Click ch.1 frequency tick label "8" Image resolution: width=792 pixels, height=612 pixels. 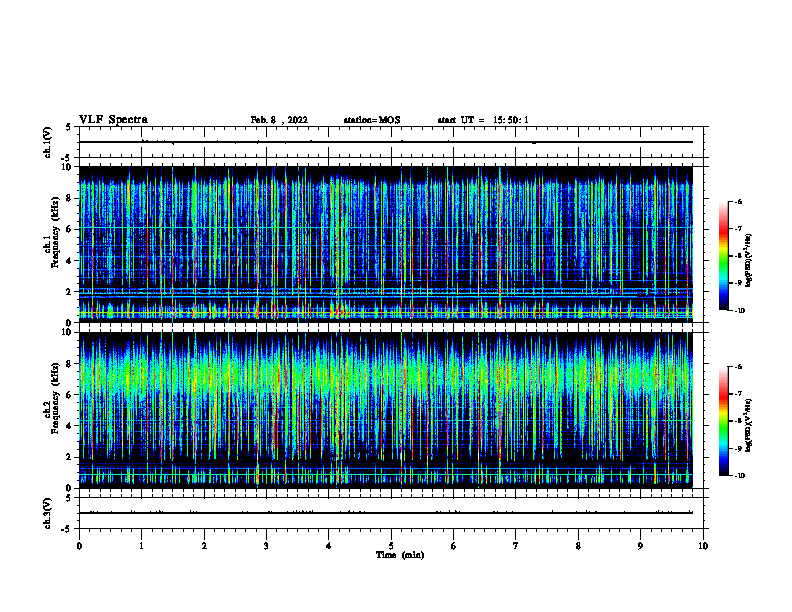69,198
